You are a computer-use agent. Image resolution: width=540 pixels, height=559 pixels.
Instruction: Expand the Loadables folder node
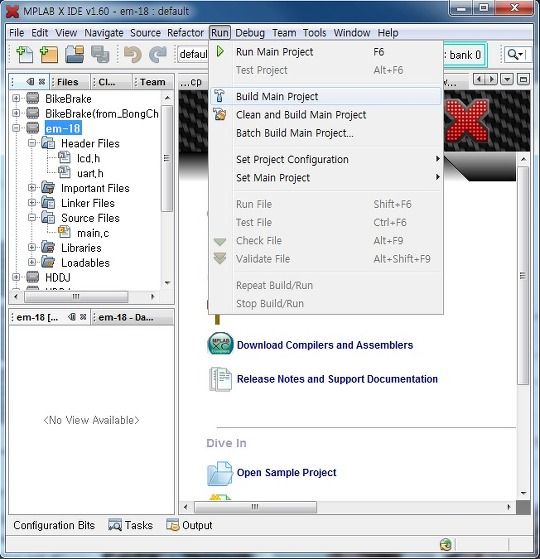tap(32, 262)
